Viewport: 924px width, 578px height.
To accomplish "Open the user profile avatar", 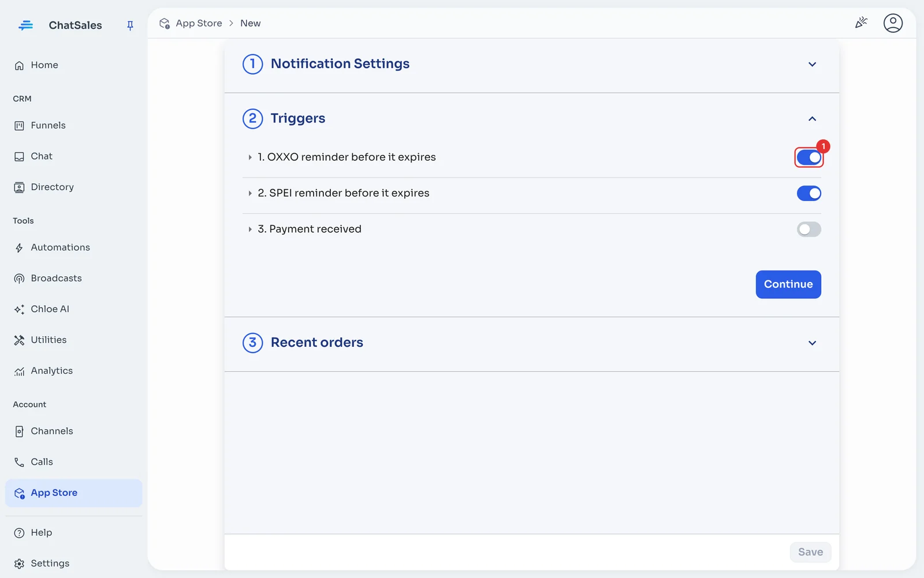I will [x=893, y=23].
